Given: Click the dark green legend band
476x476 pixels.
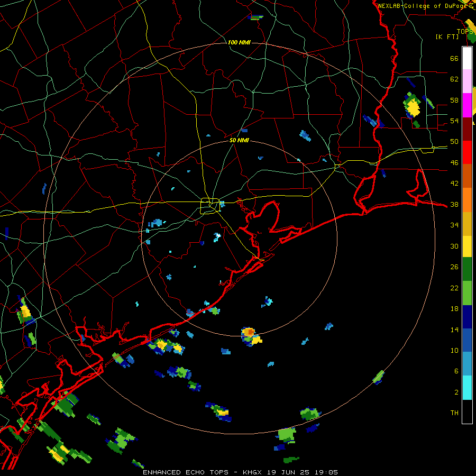Looking at the screenshot, I should (467, 269).
